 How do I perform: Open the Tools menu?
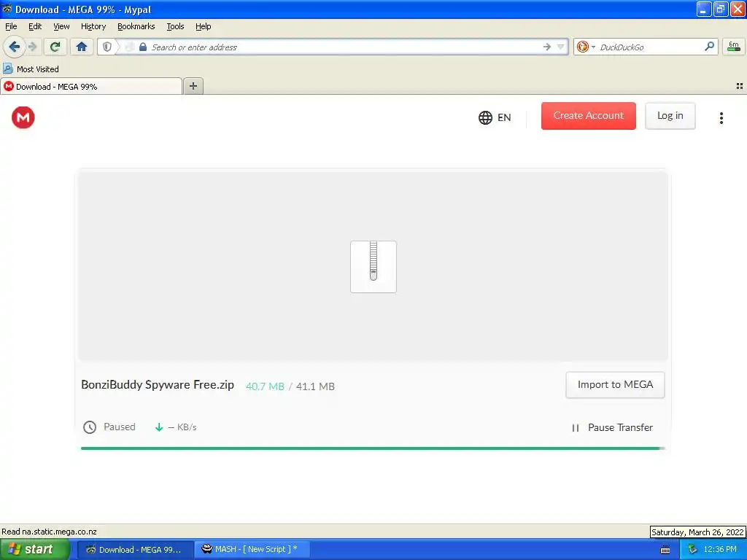[175, 26]
